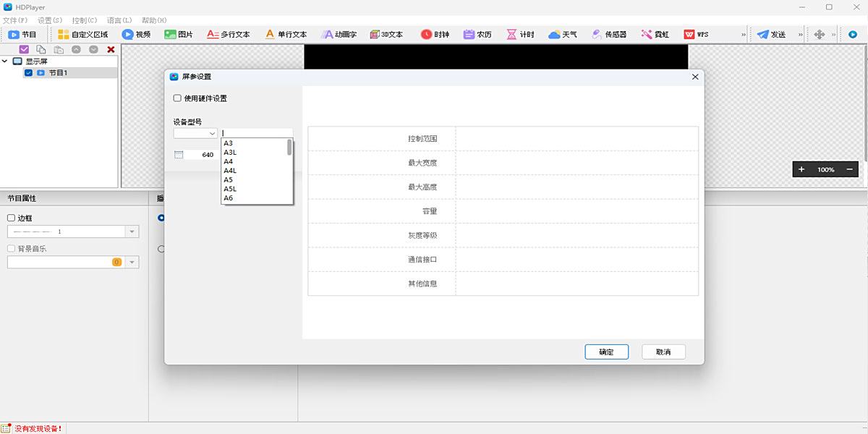This screenshot has height=434, width=868.
Task: Click the 发送 (send) paper plane icon
Action: point(762,34)
